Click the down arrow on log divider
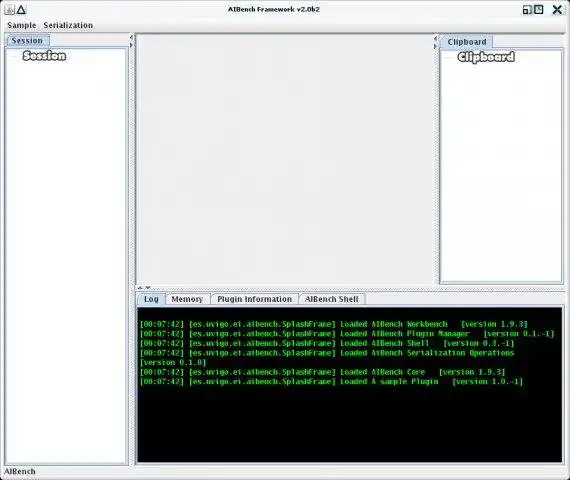Viewport: 570px width, 480px height. click(x=148, y=288)
